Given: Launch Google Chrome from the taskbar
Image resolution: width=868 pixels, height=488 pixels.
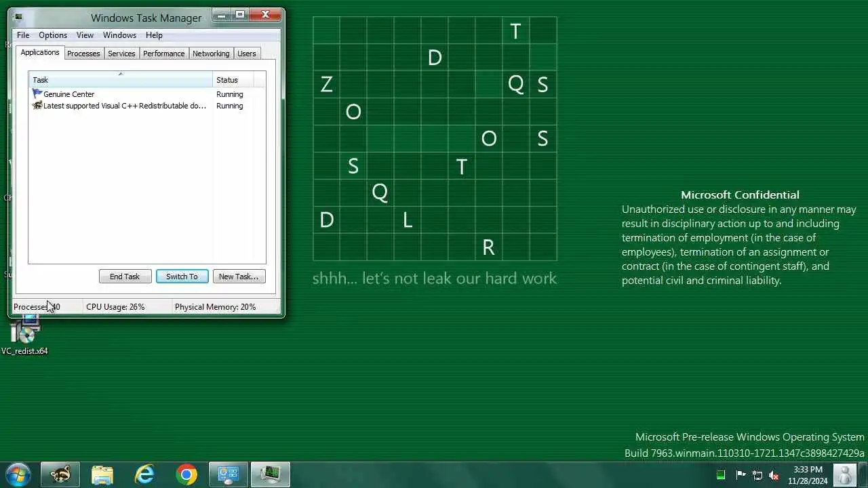Looking at the screenshot, I should [x=186, y=474].
